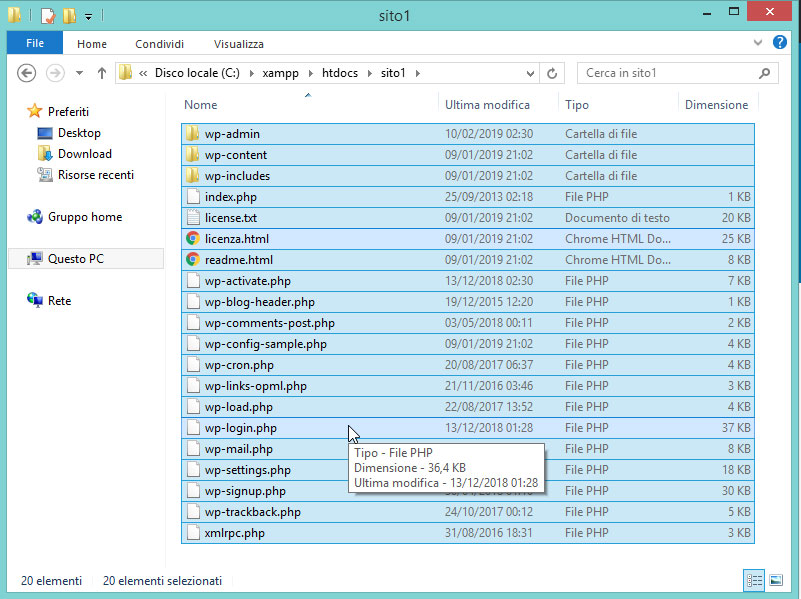
Task: Click the New folder icon in title bar
Action: pos(69,16)
